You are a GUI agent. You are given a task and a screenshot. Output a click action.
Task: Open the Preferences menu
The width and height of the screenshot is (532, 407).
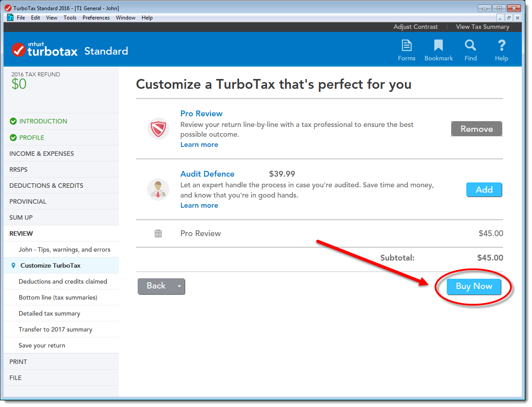96,18
